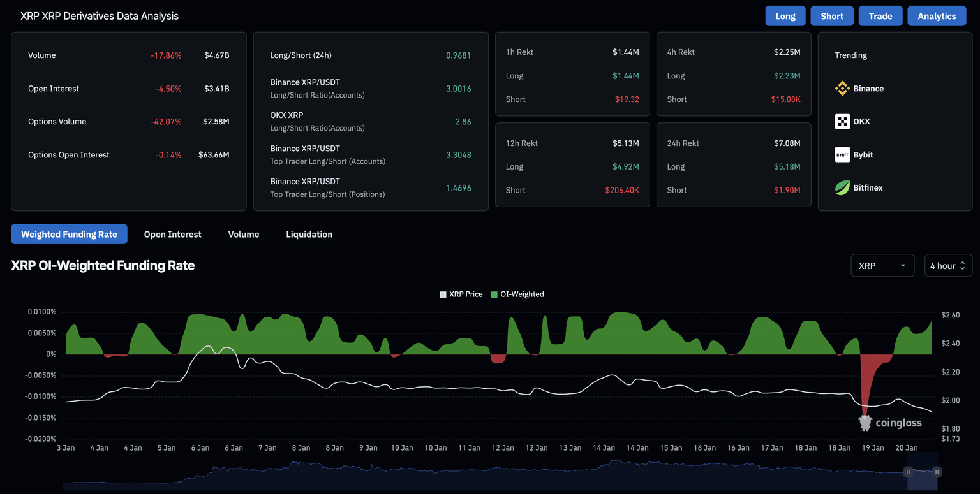Viewport: 980px width, 494px height.
Task: Toggle XRP Price series in chart legend
Action: [x=461, y=294]
